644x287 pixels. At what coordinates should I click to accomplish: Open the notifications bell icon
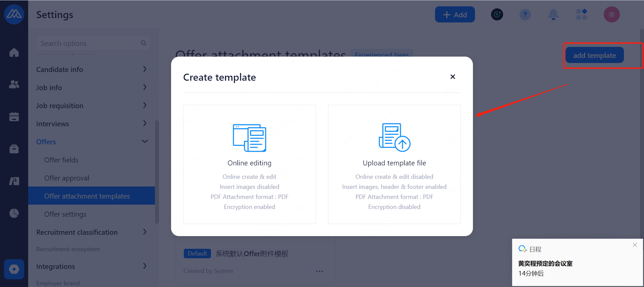coord(553,14)
